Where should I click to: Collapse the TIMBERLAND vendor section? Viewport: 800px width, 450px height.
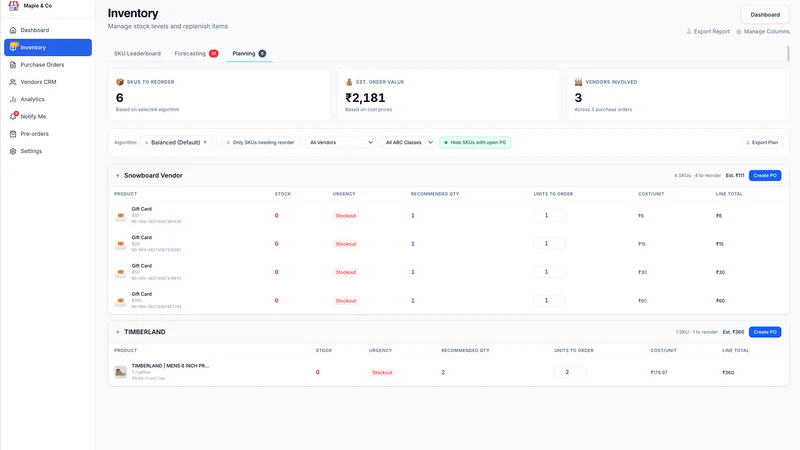click(x=118, y=332)
